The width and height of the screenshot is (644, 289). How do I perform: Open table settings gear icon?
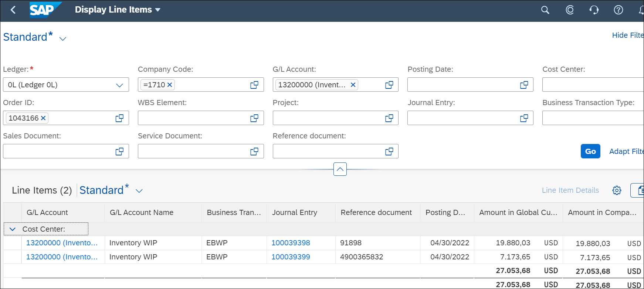617,190
